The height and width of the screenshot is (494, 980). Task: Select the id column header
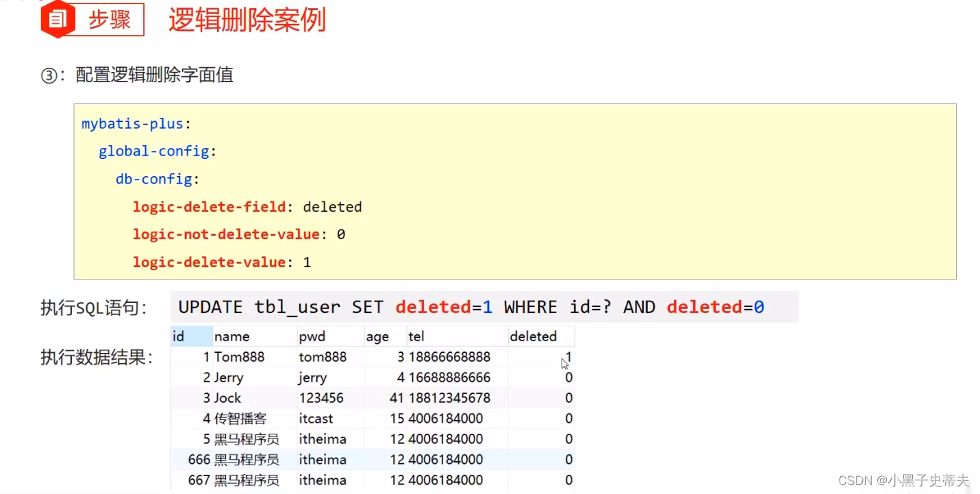[x=192, y=336]
